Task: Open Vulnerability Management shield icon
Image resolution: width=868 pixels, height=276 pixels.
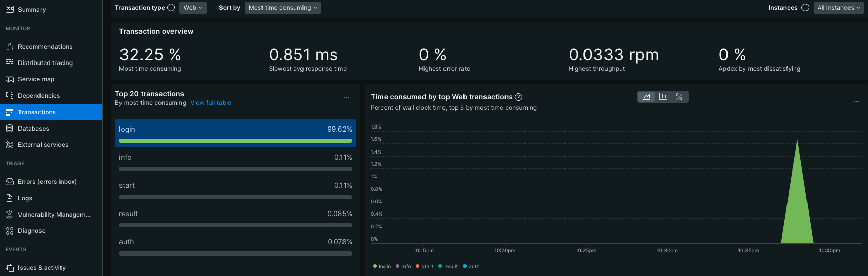Action: tap(9, 215)
